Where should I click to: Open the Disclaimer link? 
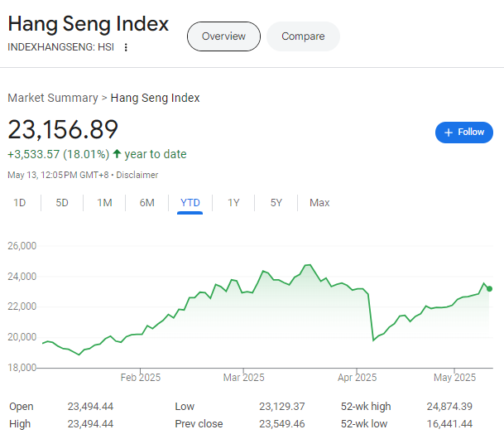137,175
